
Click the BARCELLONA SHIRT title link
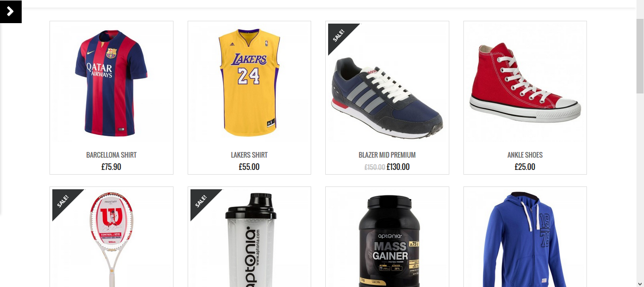(111, 155)
